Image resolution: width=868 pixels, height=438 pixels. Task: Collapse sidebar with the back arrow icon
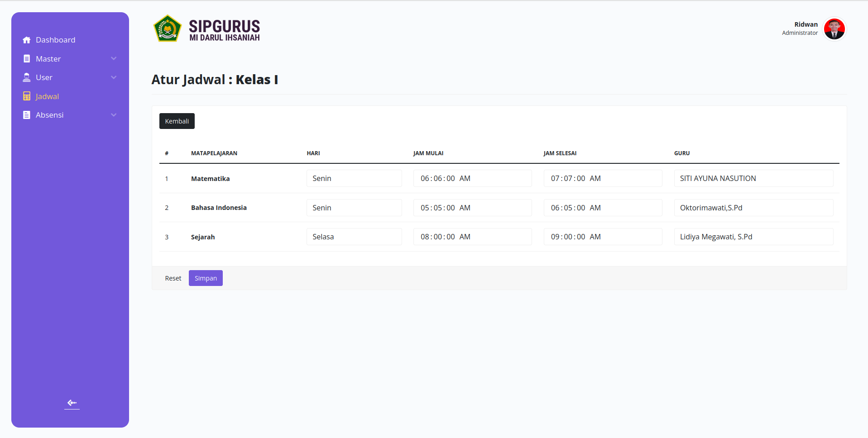(x=72, y=403)
